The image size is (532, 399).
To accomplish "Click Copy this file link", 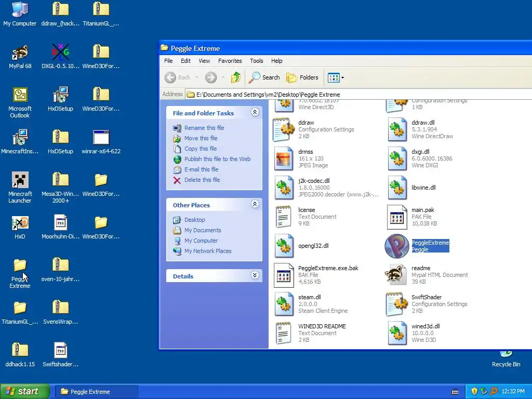I will point(201,149).
